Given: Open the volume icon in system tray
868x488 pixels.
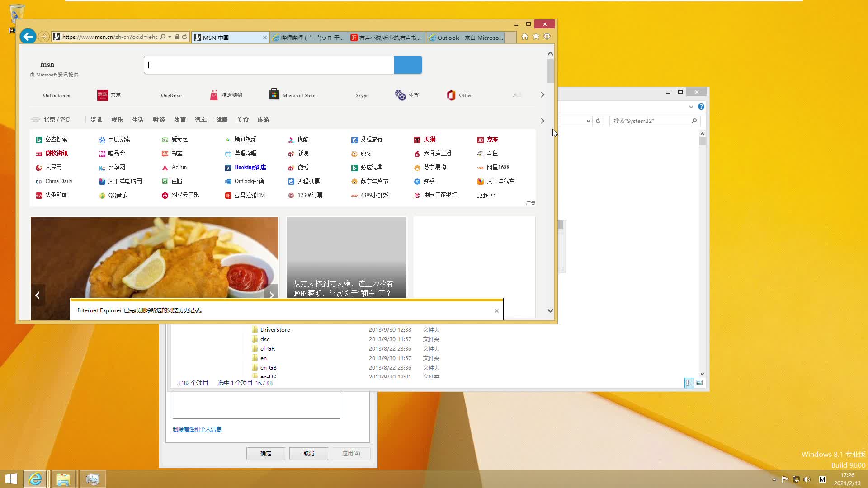Looking at the screenshot, I should point(807,479).
